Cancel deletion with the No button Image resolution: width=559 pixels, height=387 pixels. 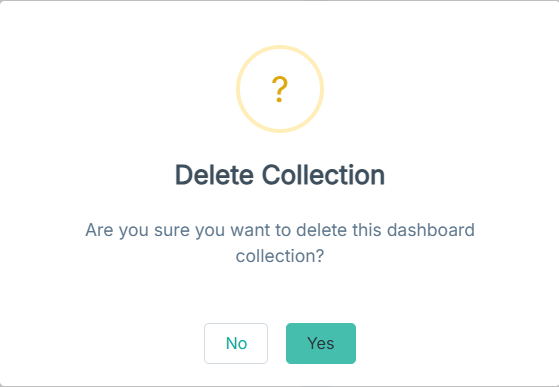(236, 344)
